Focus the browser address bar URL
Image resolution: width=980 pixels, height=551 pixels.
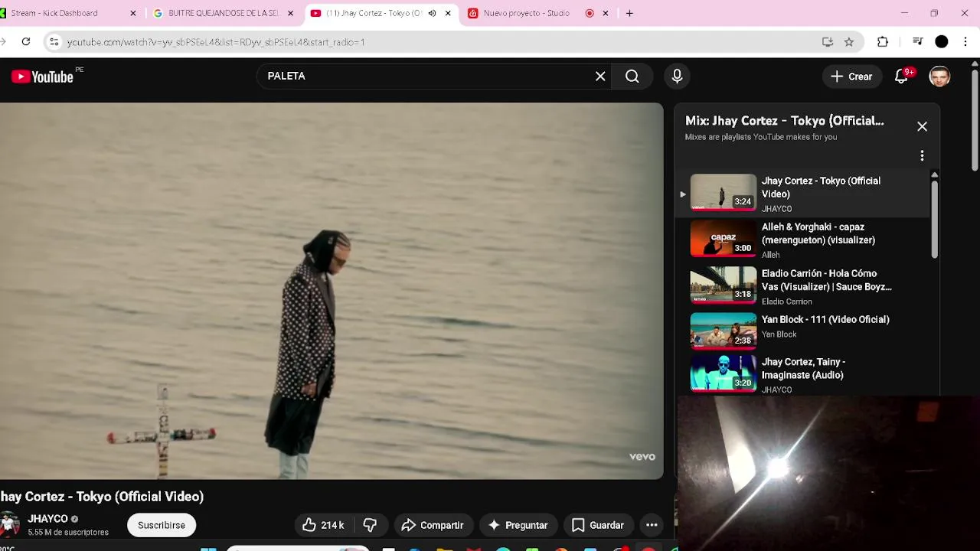point(216,42)
